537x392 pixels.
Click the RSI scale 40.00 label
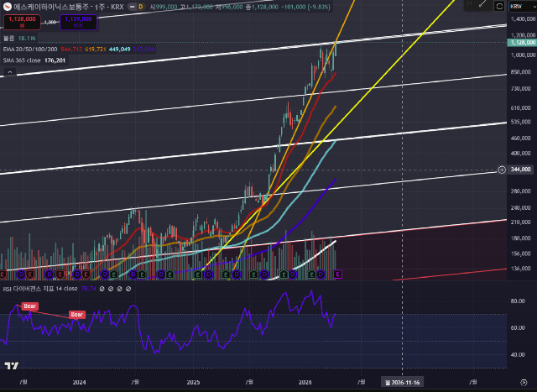518,355
